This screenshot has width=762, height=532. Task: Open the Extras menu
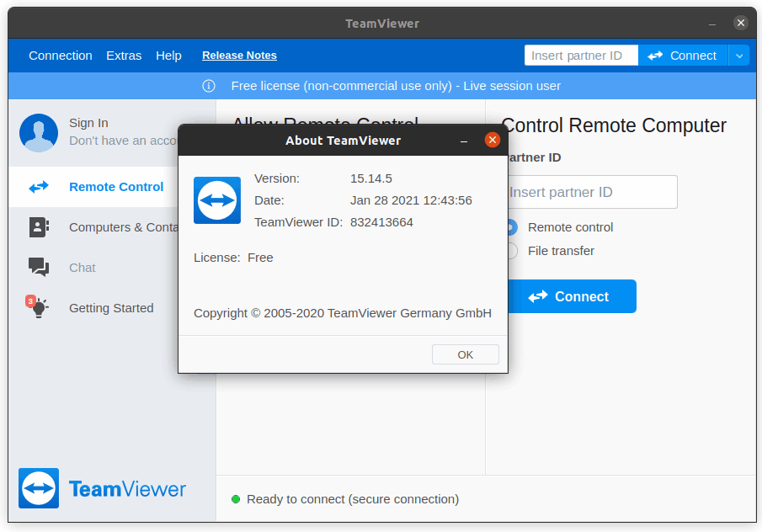coord(124,56)
